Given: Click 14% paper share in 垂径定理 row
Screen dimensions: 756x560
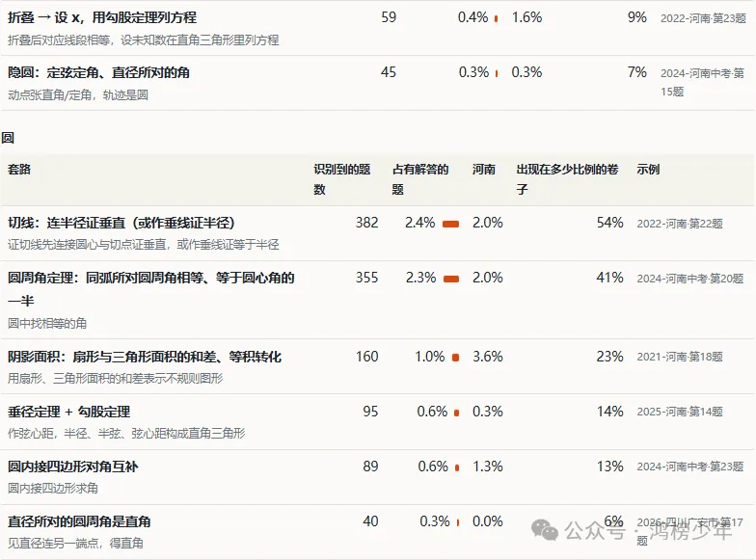Looking at the screenshot, I should [609, 412].
